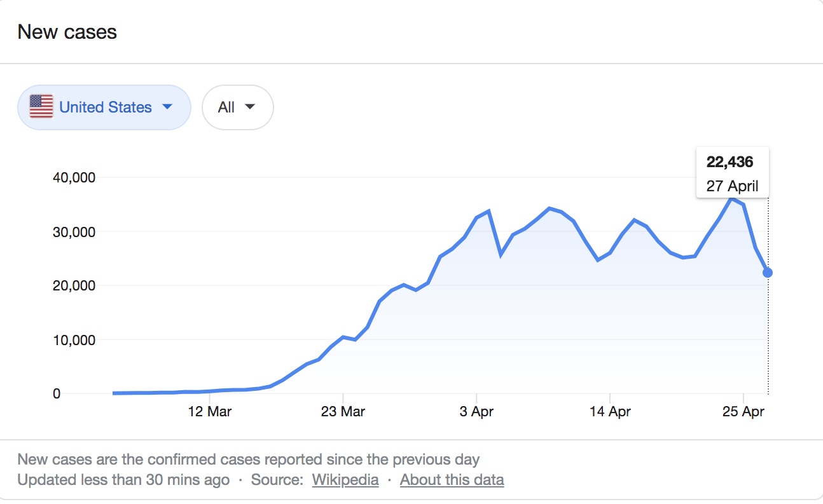Open the "About this data" link
Viewport: 823px width, 504px height.
(452, 480)
